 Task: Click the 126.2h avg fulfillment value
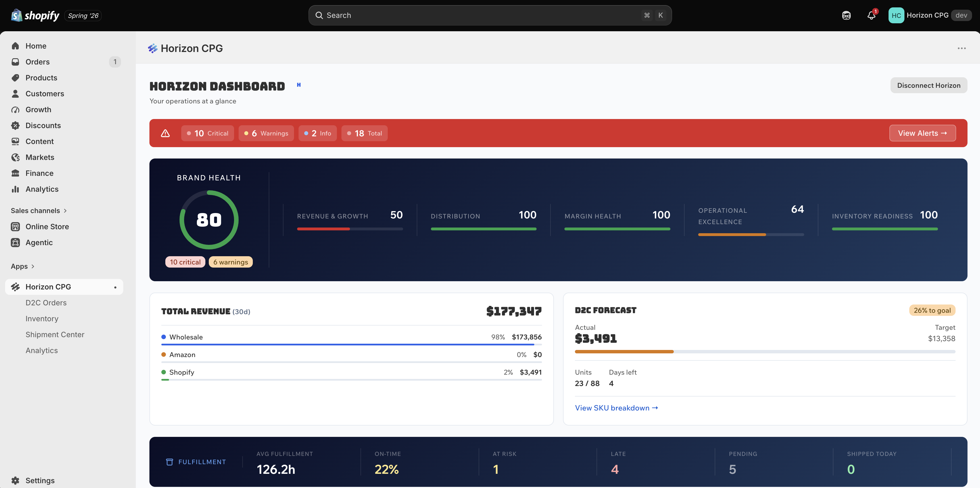click(x=276, y=469)
